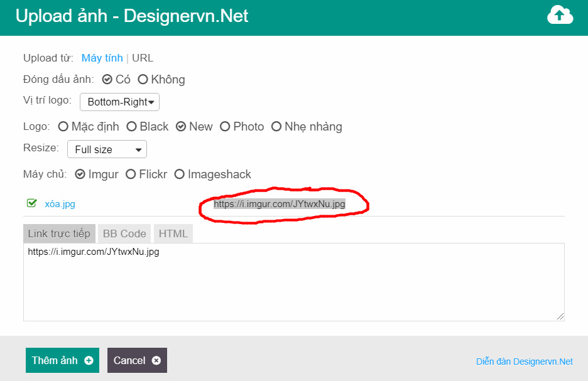588x381 pixels.
Task: Click the plus icon on Thêm ảnh button
Action: (x=89, y=360)
